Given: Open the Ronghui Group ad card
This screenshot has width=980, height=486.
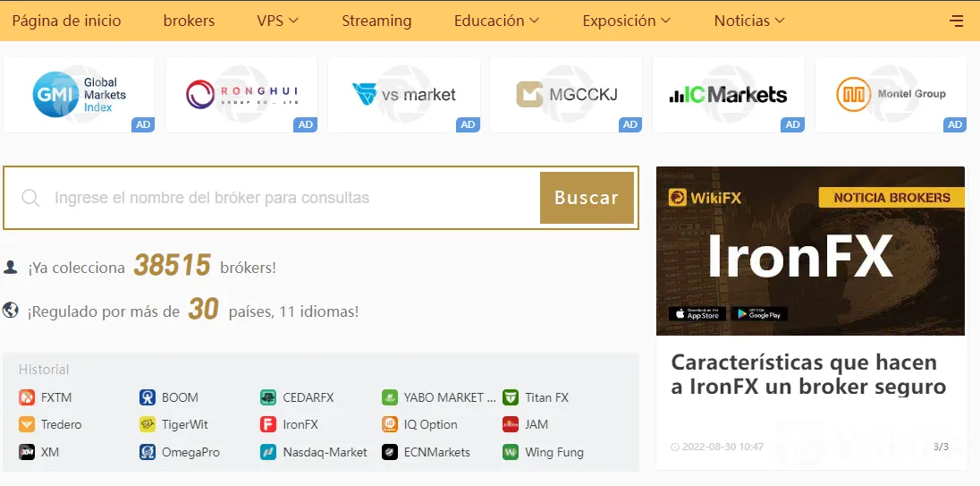Looking at the screenshot, I should (241, 95).
